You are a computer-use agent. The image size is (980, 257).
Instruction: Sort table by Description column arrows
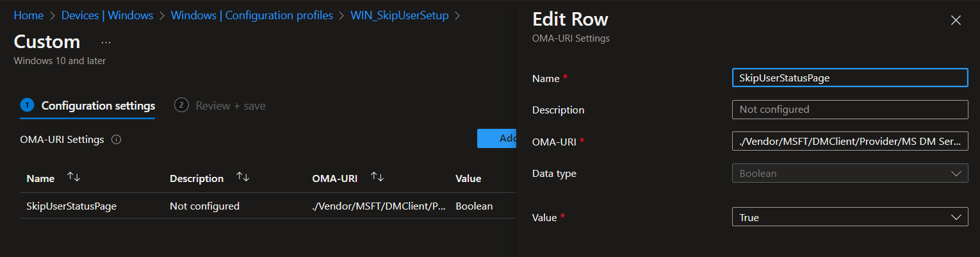pyautogui.click(x=242, y=178)
